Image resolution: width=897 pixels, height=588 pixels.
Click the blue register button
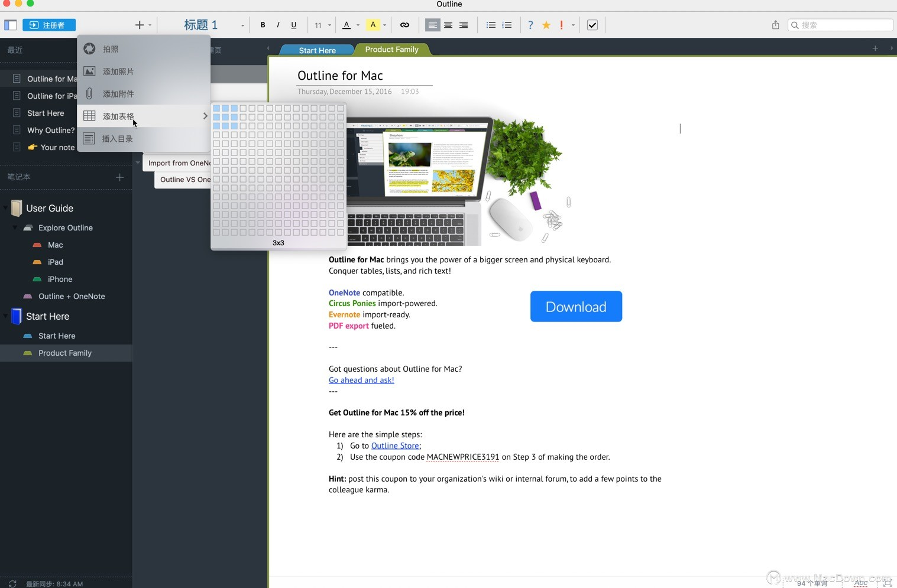tap(49, 25)
